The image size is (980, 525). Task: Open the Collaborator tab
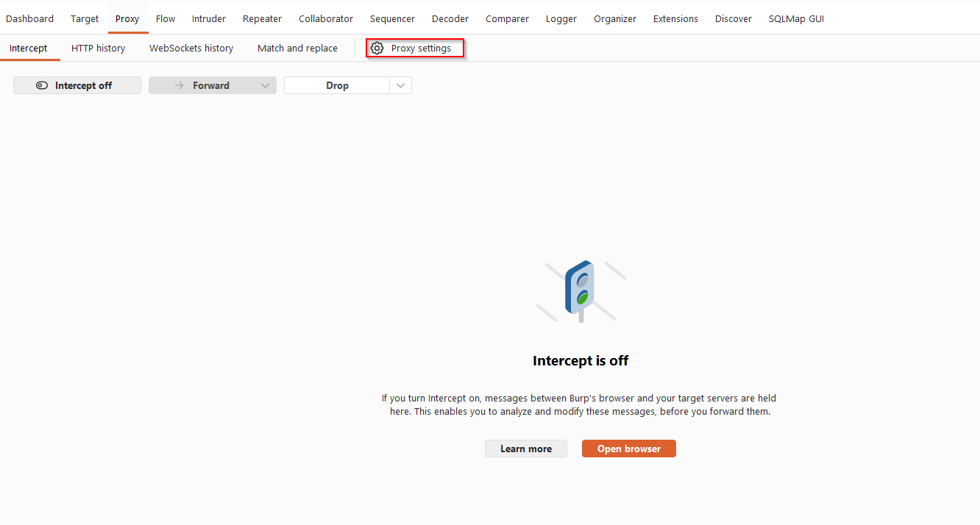point(326,18)
